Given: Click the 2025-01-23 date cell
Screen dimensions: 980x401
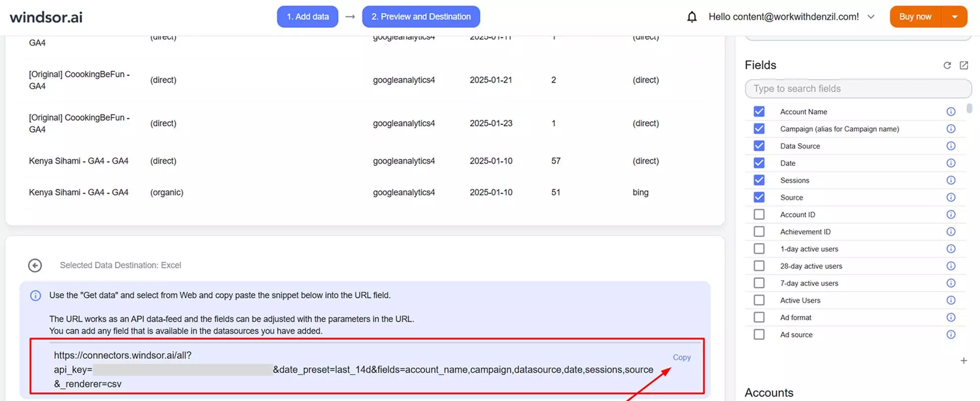Looking at the screenshot, I should click(491, 123).
